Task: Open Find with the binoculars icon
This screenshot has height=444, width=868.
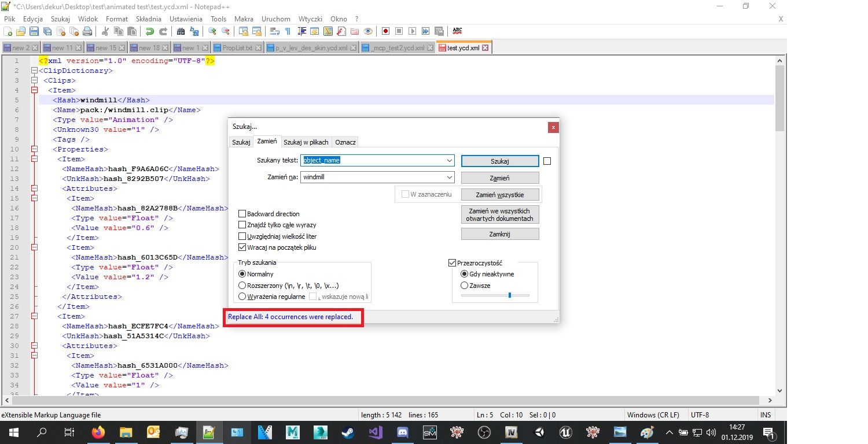Action: (181, 31)
